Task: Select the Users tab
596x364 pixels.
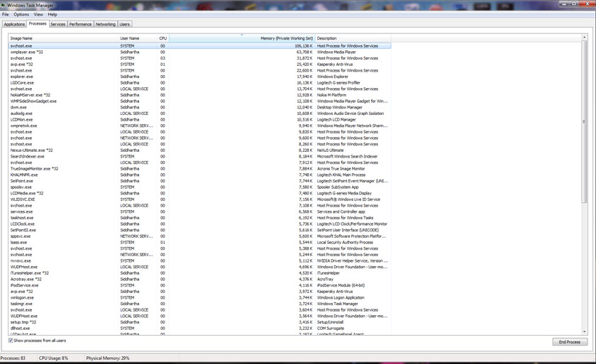Action: coord(125,24)
